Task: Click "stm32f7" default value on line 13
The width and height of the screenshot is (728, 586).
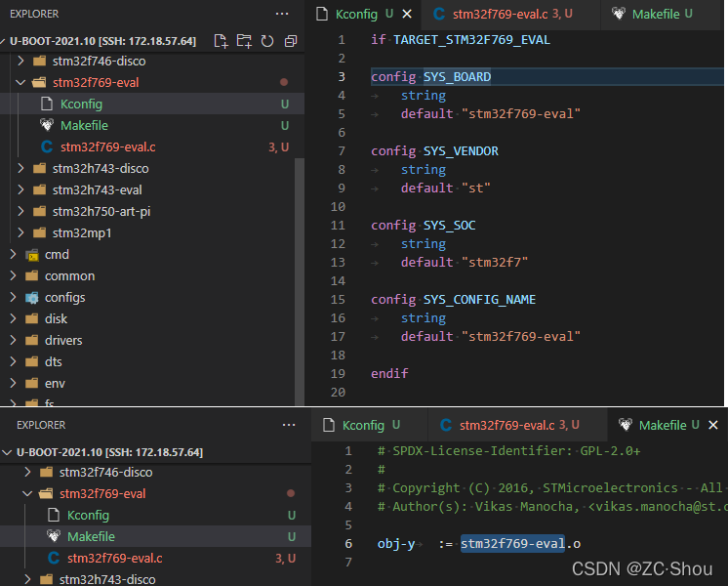Action: pos(495,262)
